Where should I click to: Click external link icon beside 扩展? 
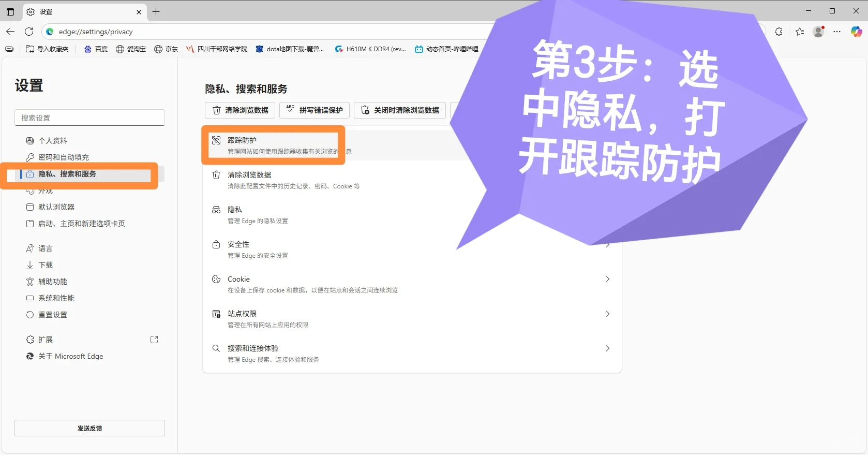click(x=154, y=340)
